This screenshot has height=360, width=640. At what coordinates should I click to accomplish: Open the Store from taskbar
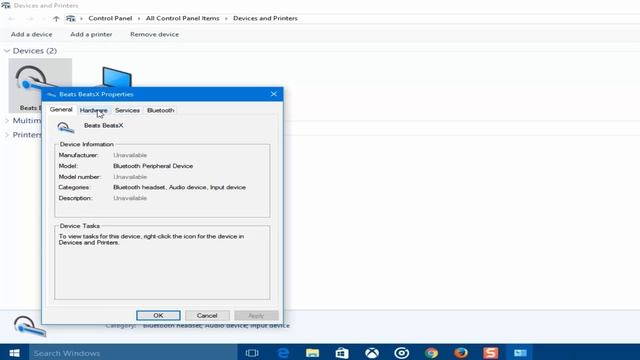[x=342, y=353]
